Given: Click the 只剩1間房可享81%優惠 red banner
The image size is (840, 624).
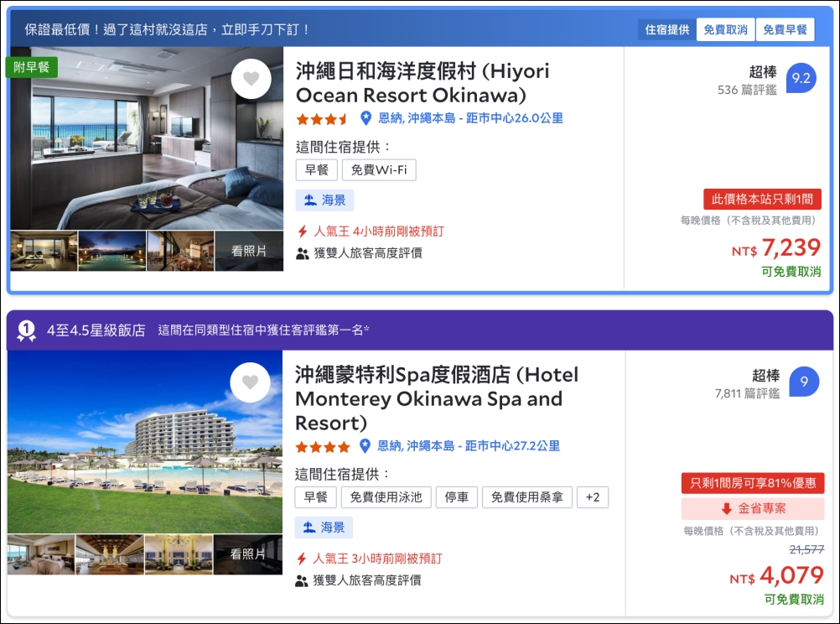Looking at the screenshot, I should pyautogui.click(x=753, y=483).
